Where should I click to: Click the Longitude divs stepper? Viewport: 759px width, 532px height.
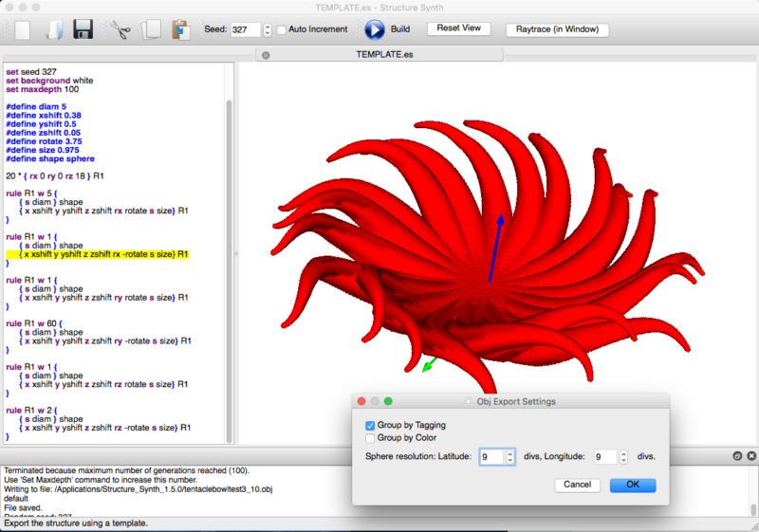tap(623, 457)
